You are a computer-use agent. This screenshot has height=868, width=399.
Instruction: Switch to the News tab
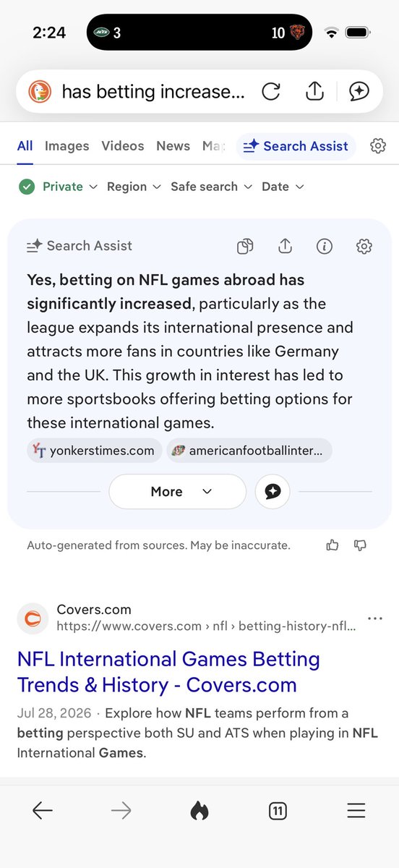[x=173, y=146]
